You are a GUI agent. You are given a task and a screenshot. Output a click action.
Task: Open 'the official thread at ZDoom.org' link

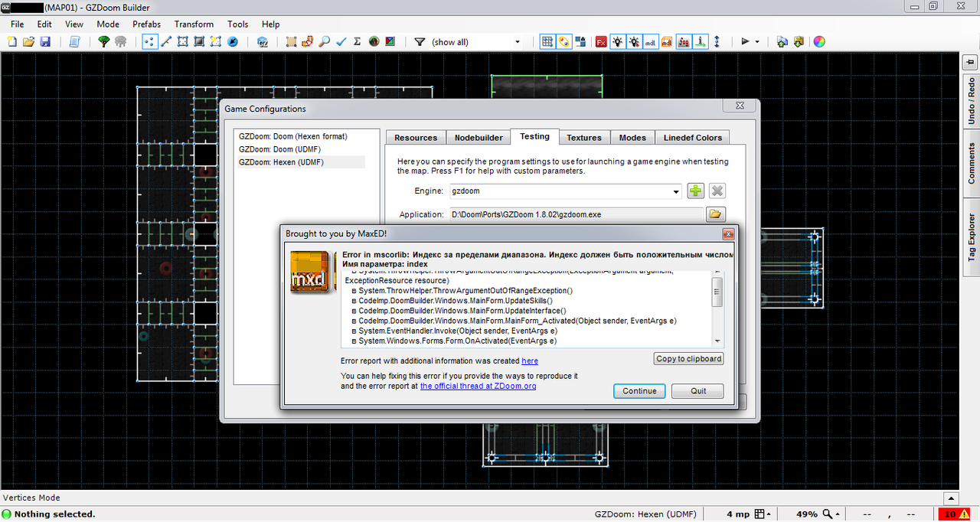[x=478, y=387]
